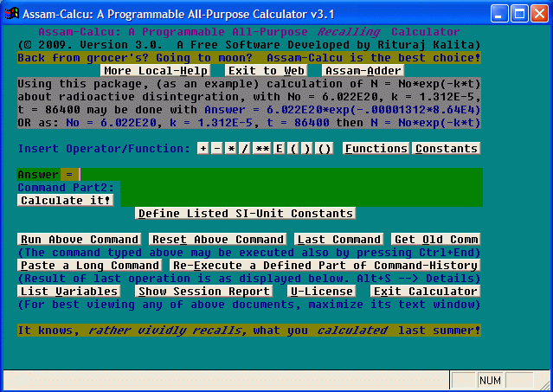Insert the division slash operator
This screenshot has width=553, height=392.
(x=243, y=149)
